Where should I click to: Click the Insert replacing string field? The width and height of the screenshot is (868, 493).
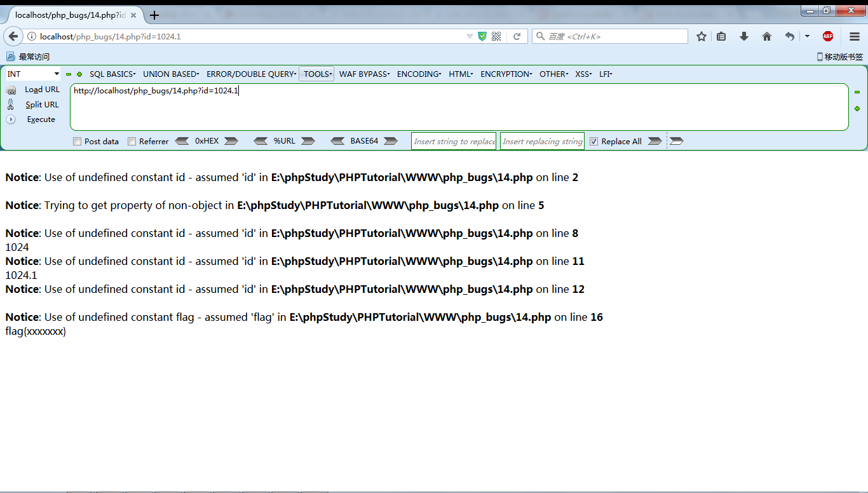pyautogui.click(x=542, y=141)
